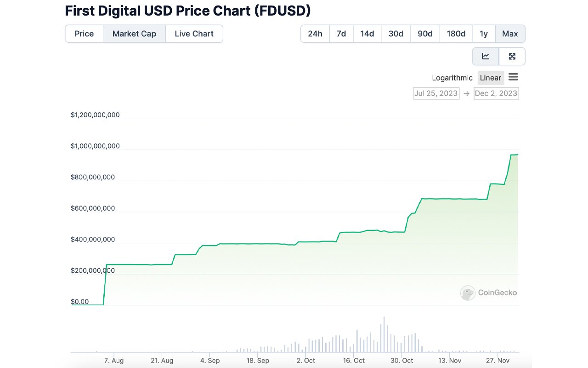Open the chart hamburger menu
Screen dimensions: 588x368
coord(513,77)
